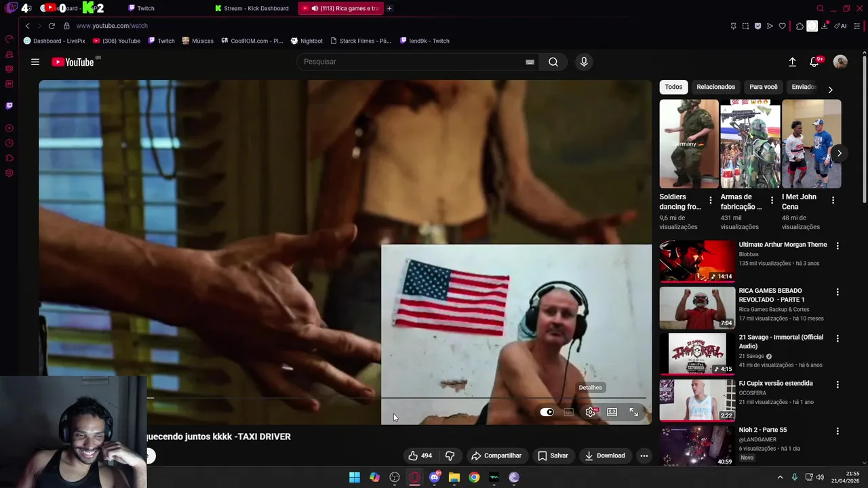Open the browser AI assistant button
868x488 pixels.
click(841, 26)
